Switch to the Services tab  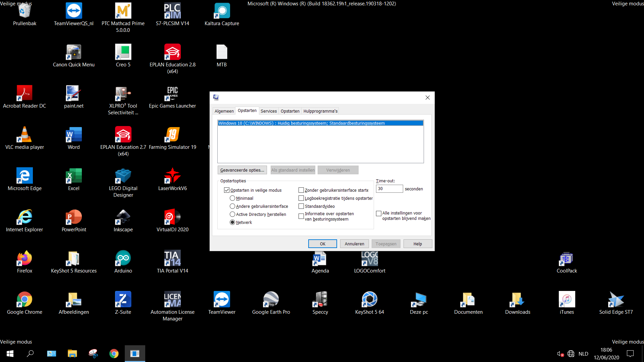pyautogui.click(x=269, y=111)
